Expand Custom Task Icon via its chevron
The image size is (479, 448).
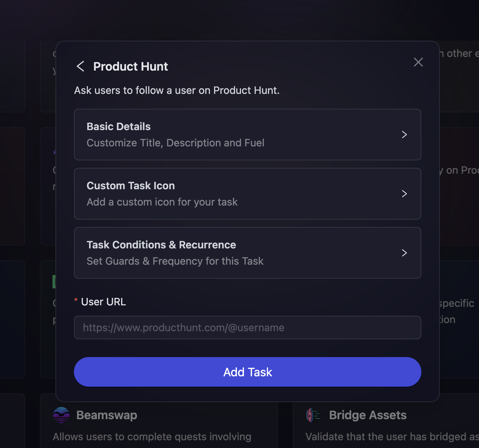tap(404, 194)
